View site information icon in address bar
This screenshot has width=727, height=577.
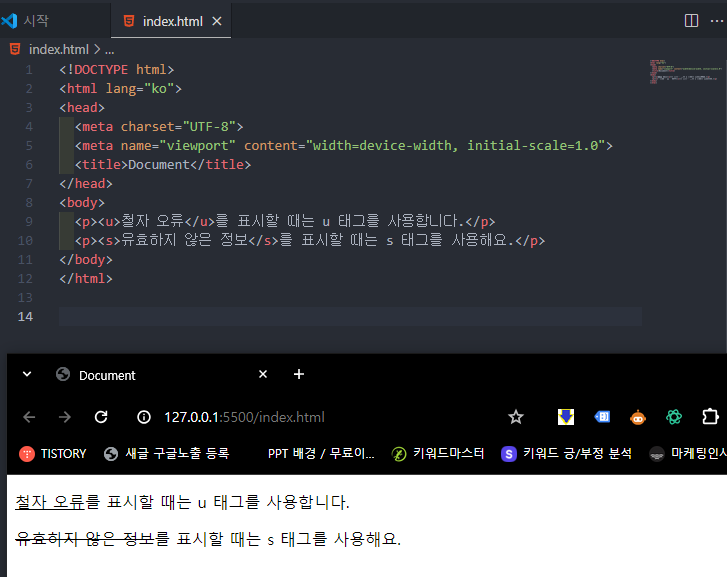pos(144,417)
